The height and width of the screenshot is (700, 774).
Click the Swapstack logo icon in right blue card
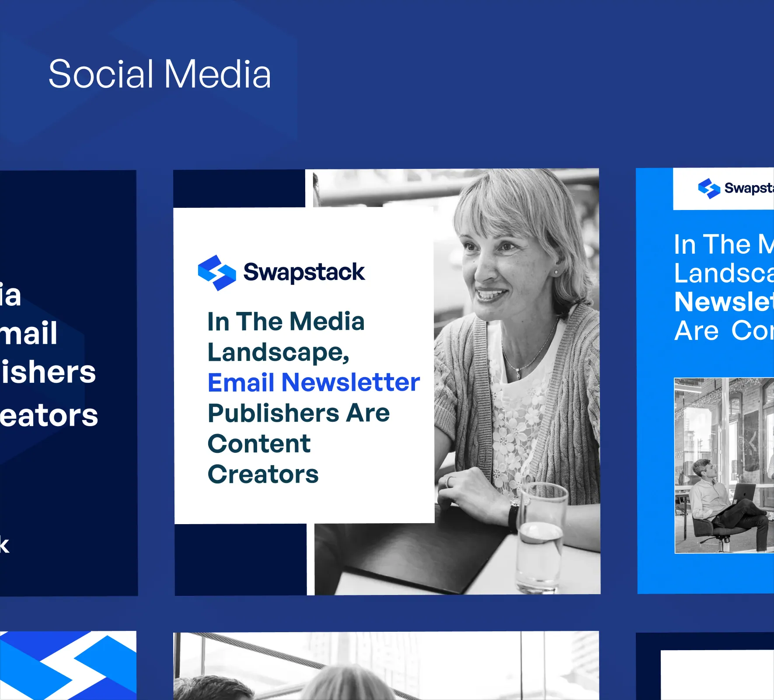(x=709, y=189)
